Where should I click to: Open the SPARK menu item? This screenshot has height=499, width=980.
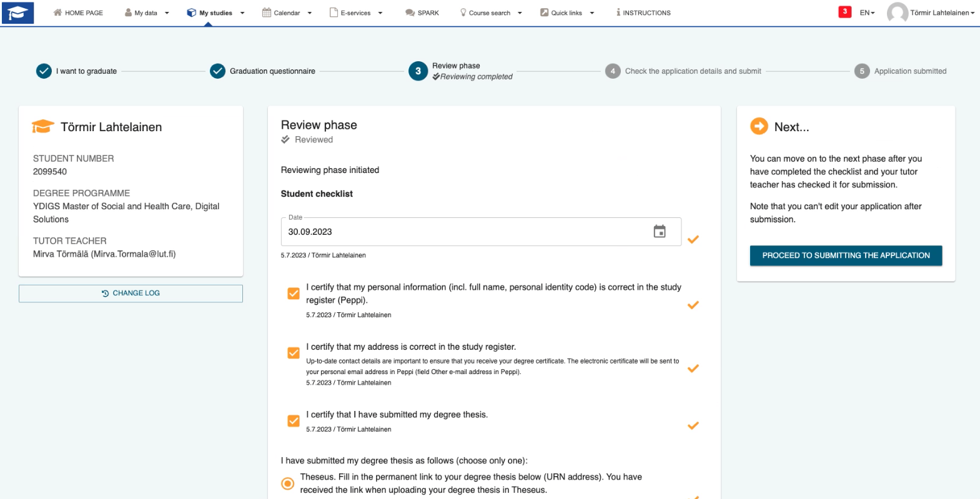point(422,12)
